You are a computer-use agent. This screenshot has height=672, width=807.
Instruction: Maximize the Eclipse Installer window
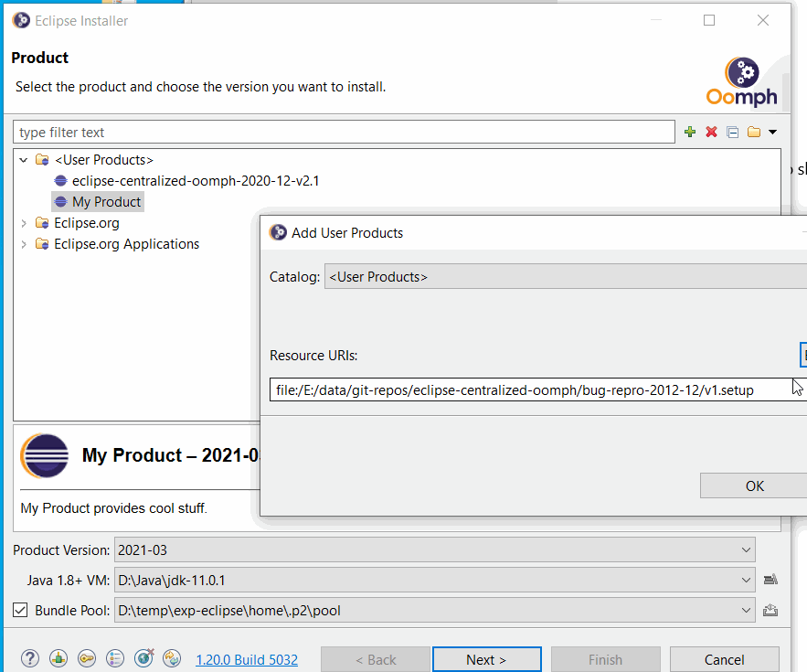[x=709, y=20]
